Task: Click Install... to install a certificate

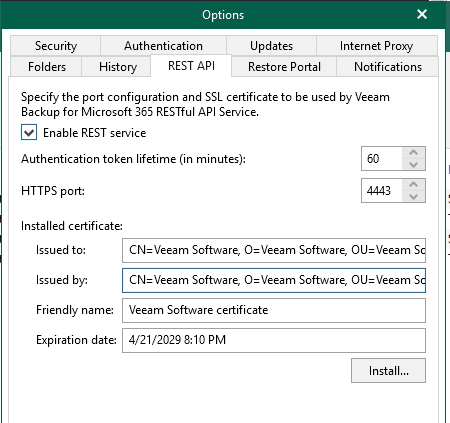Action: pos(388,370)
